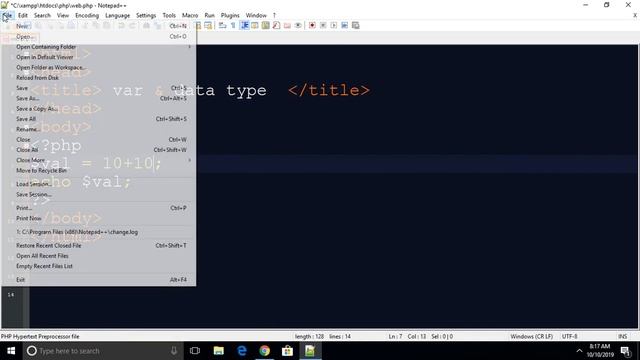Select Reload from Disk

point(99,78)
